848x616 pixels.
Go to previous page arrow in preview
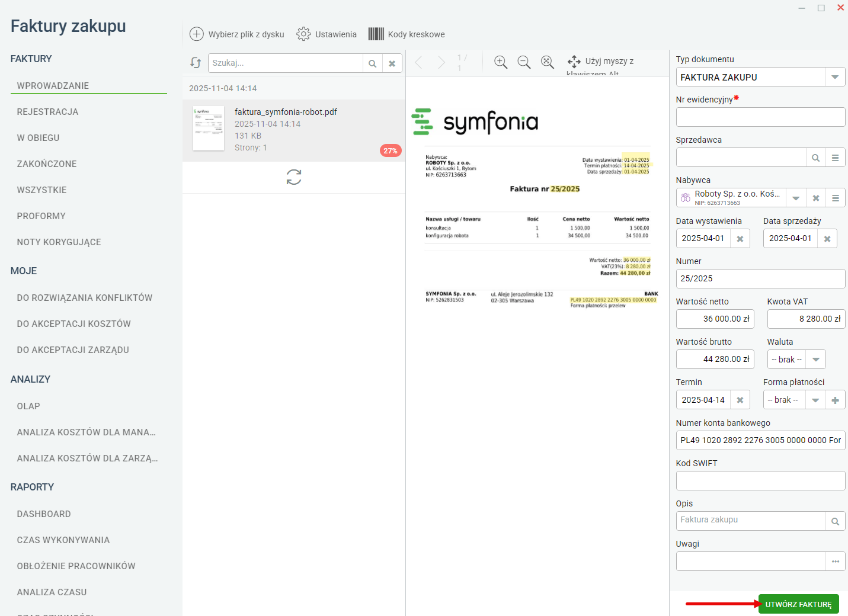coord(418,62)
